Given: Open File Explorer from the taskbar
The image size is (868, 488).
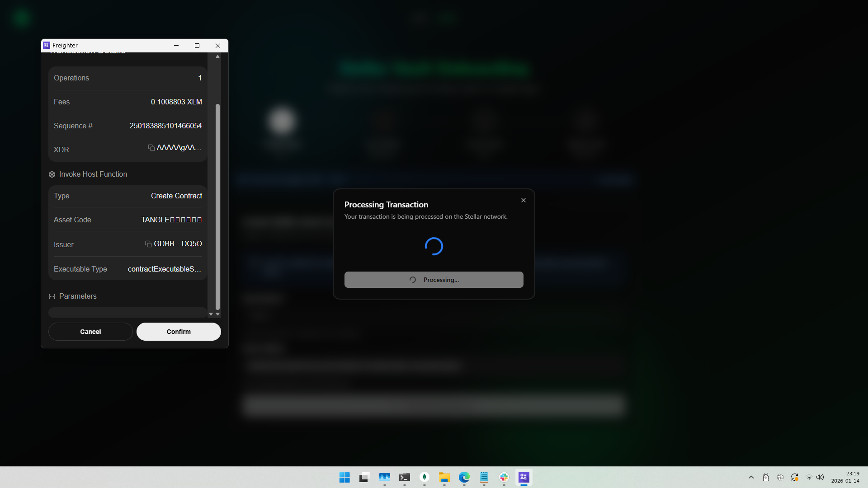Looking at the screenshot, I should click(x=444, y=477).
